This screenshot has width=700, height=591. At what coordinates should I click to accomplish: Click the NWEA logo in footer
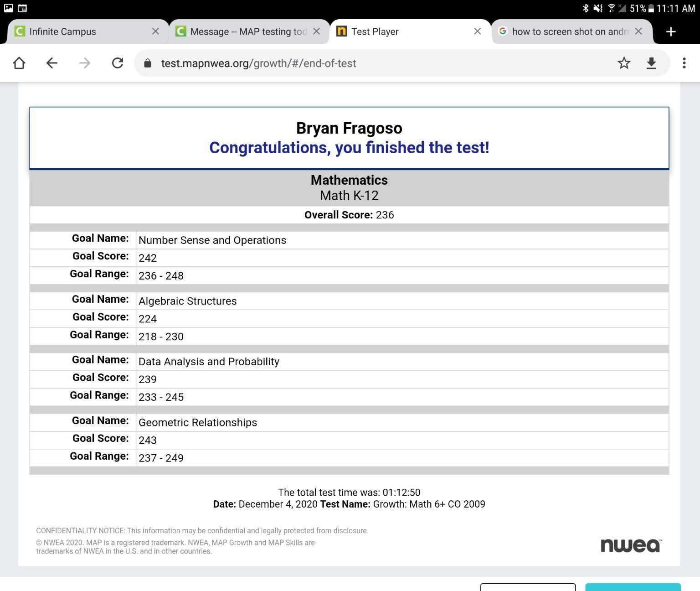631,545
